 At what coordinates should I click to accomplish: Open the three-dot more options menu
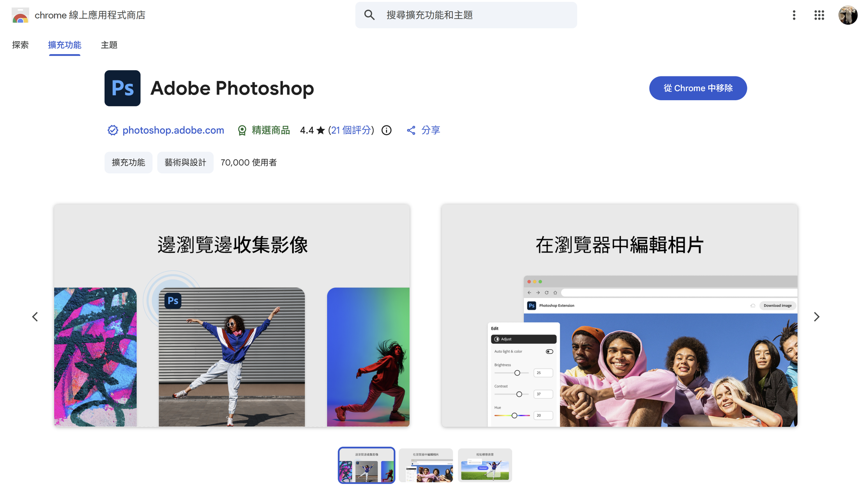(x=794, y=15)
